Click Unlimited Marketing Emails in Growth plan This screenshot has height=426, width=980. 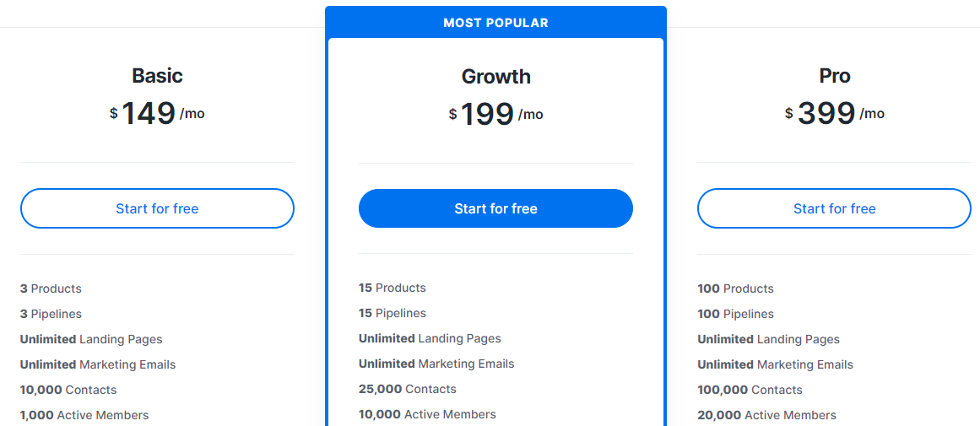coord(436,364)
